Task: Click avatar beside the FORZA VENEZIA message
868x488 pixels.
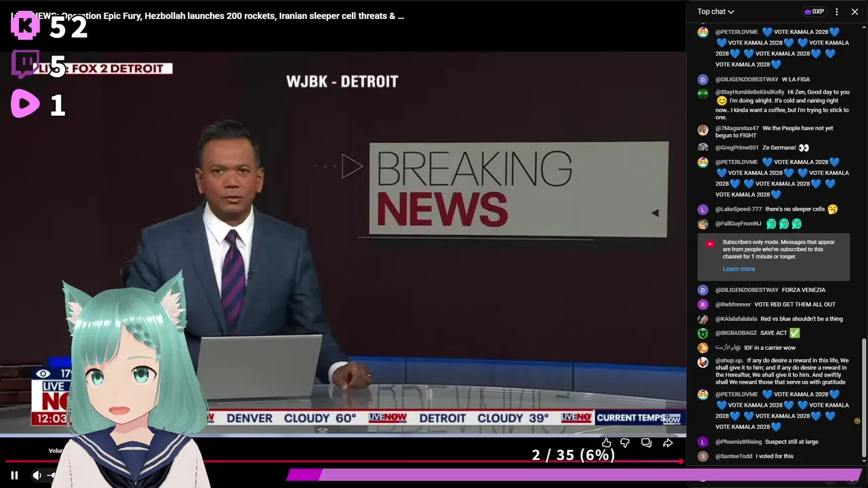Action: tap(703, 291)
